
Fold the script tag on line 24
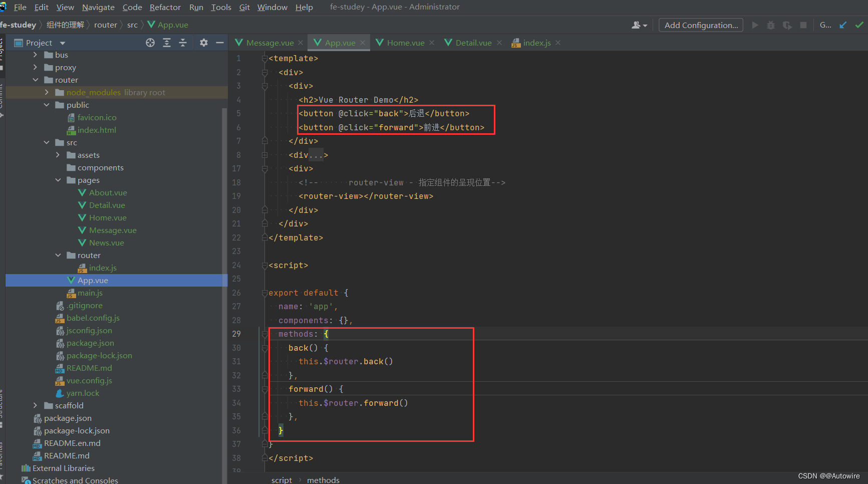(x=264, y=266)
